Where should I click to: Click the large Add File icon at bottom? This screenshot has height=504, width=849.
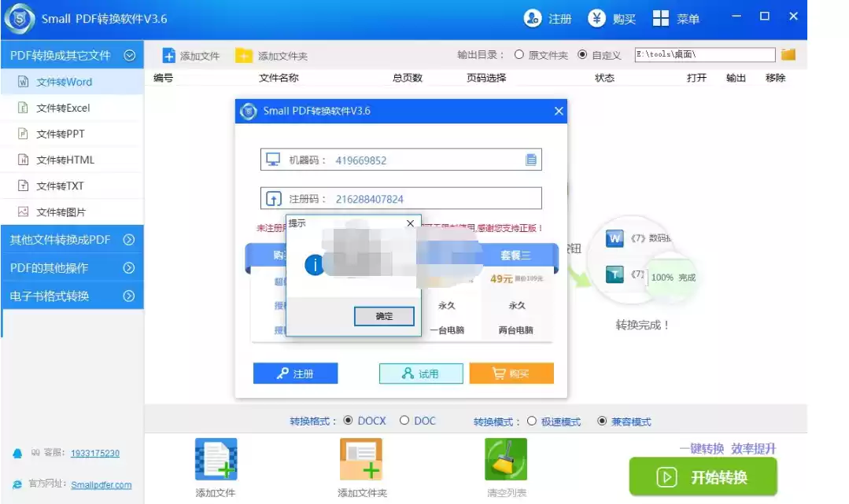tap(216, 459)
